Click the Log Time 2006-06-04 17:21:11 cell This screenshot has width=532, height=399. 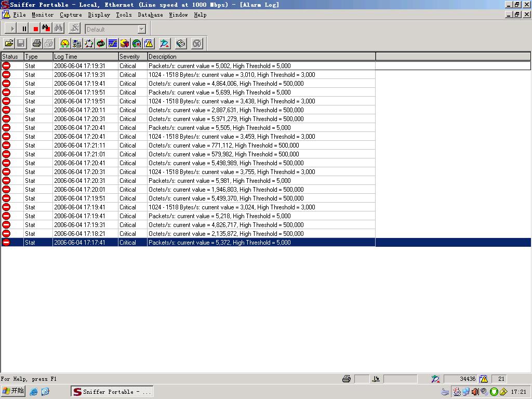(86, 145)
